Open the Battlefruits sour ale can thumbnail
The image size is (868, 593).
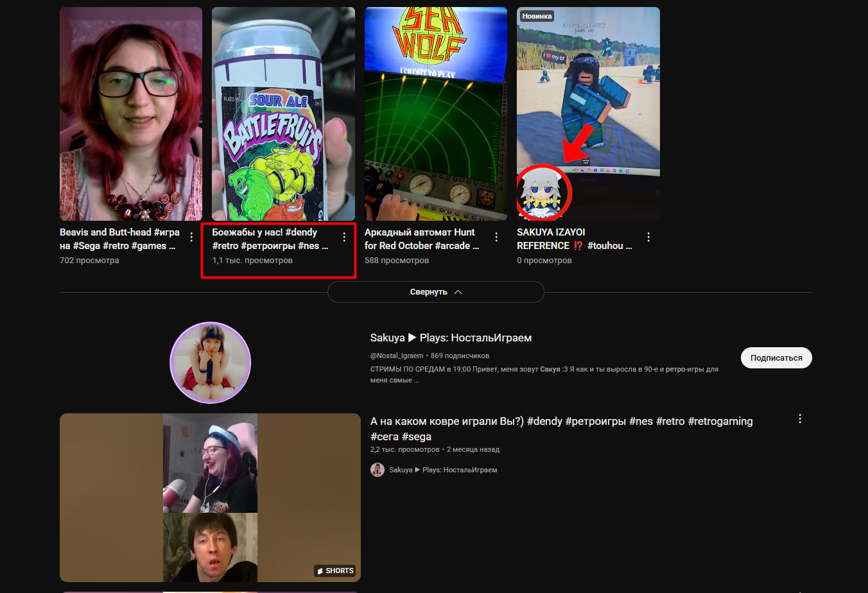coord(283,114)
